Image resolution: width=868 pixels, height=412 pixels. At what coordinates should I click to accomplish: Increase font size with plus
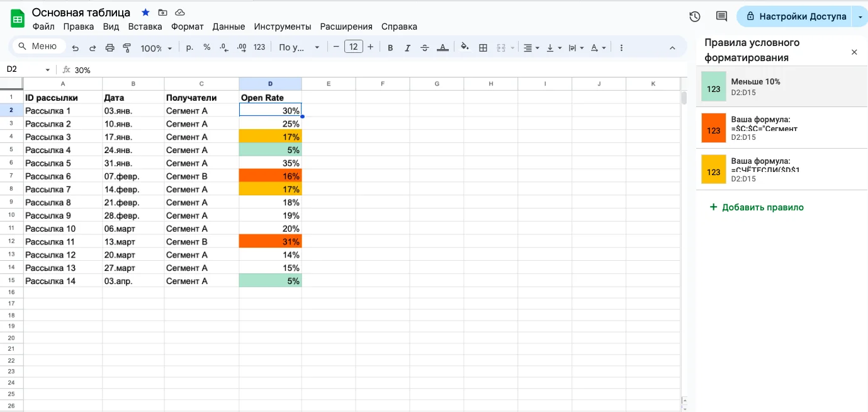[370, 47]
